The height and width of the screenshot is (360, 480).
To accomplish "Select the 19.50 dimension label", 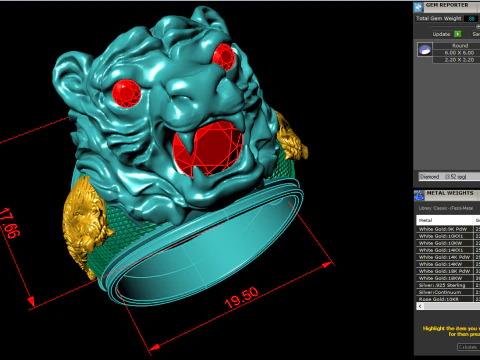I will click(241, 297).
